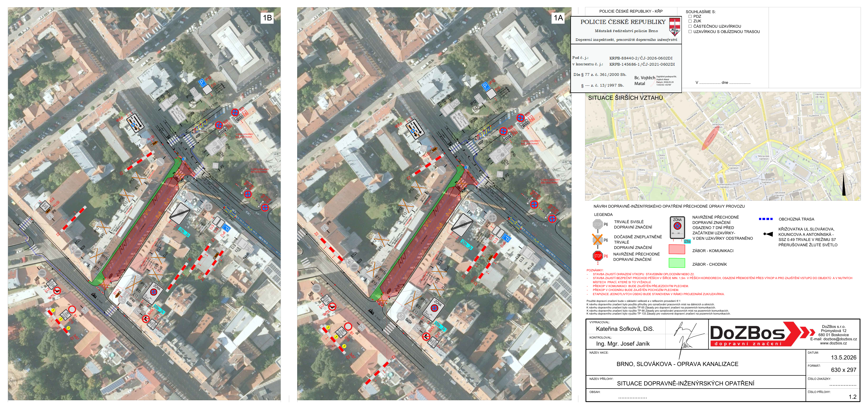Click the green ZÁBOR - CHODNÍK swatch
This screenshot has width=868, height=409.
pos(677,263)
